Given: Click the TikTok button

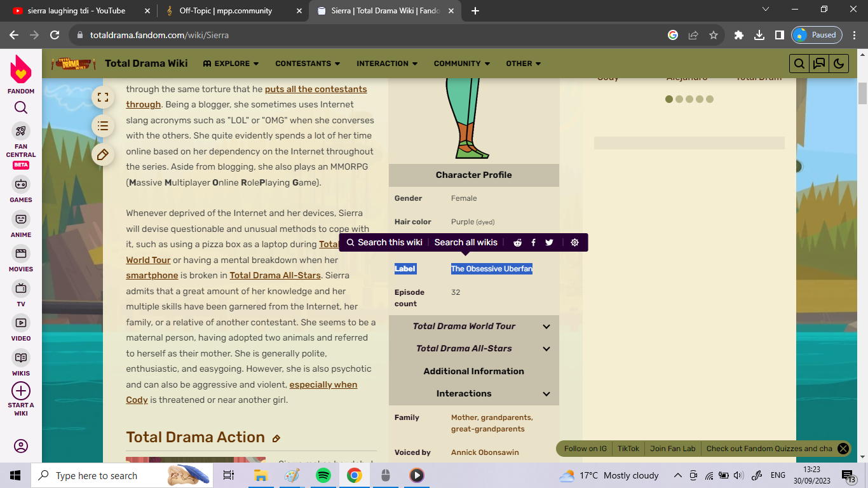Looking at the screenshot, I should (x=628, y=449).
